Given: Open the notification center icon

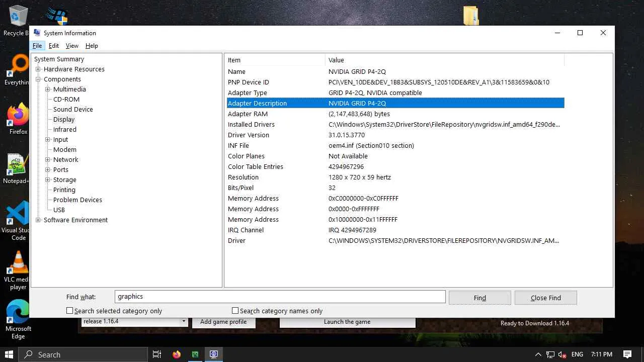Looking at the screenshot, I should tap(627, 354).
